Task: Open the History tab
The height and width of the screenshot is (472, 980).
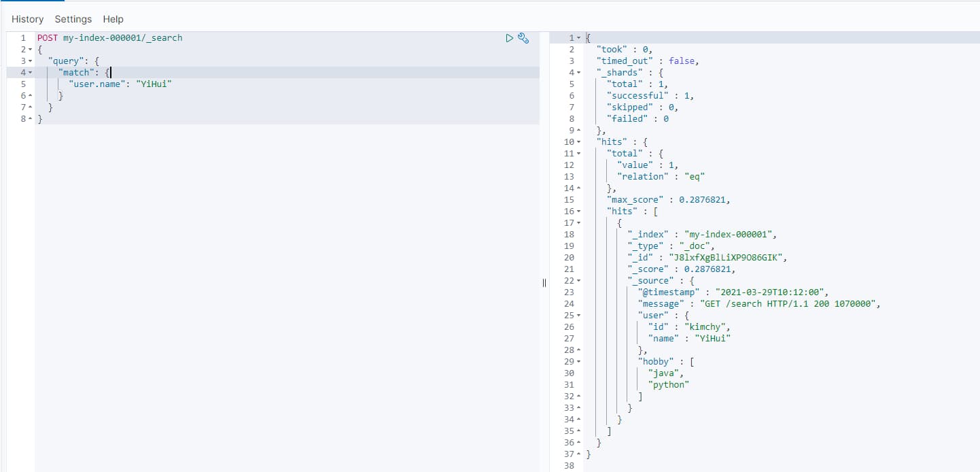Action: click(x=27, y=19)
